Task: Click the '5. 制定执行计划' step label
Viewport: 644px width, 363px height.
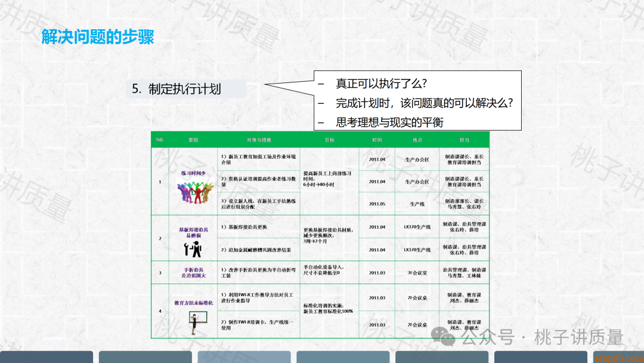Action: [x=177, y=89]
